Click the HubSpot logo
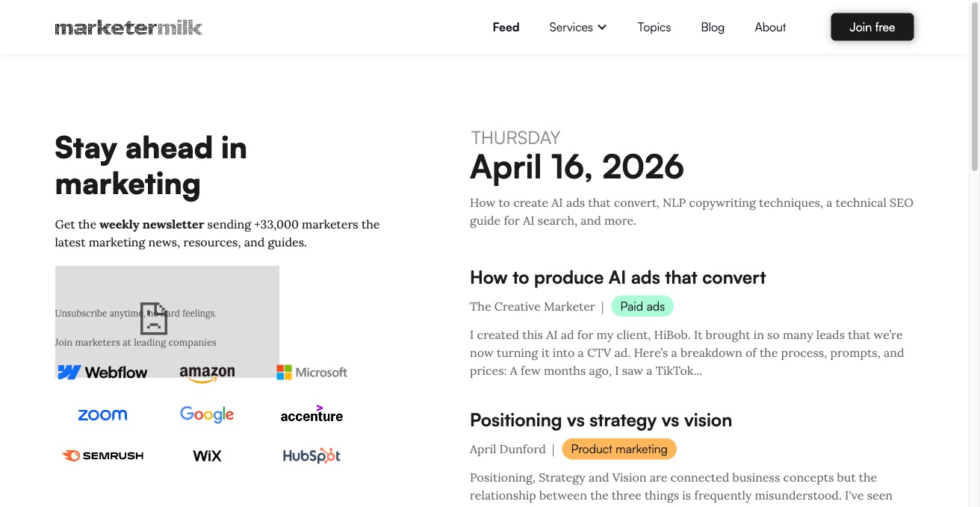The height and width of the screenshot is (507, 980). pyautogui.click(x=311, y=455)
